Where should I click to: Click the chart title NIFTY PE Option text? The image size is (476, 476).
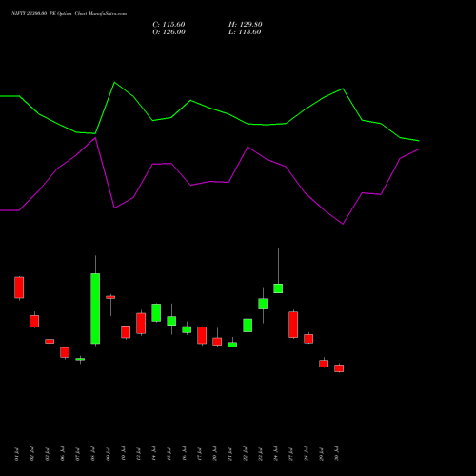point(69,14)
